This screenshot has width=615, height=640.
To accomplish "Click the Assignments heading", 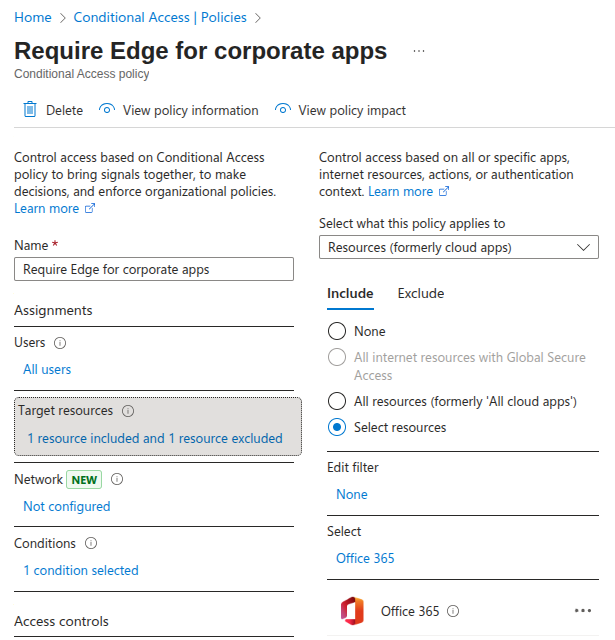I will [x=53, y=311].
